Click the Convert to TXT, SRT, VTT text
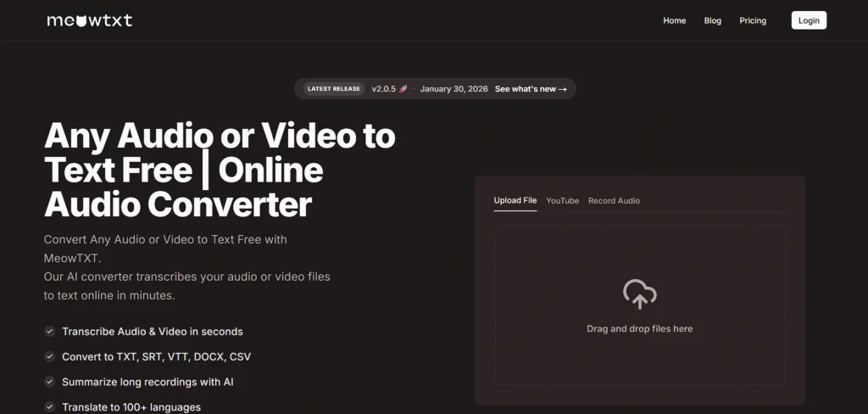 coord(156,356)
